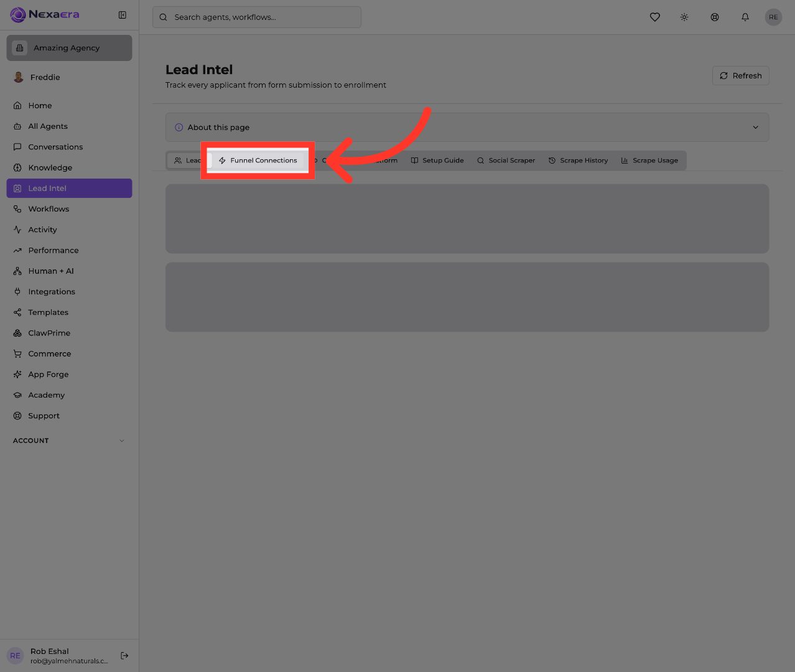Go to Home in sidebar
The height and width of the screenshot is (672, 795).
click(69, 106)
